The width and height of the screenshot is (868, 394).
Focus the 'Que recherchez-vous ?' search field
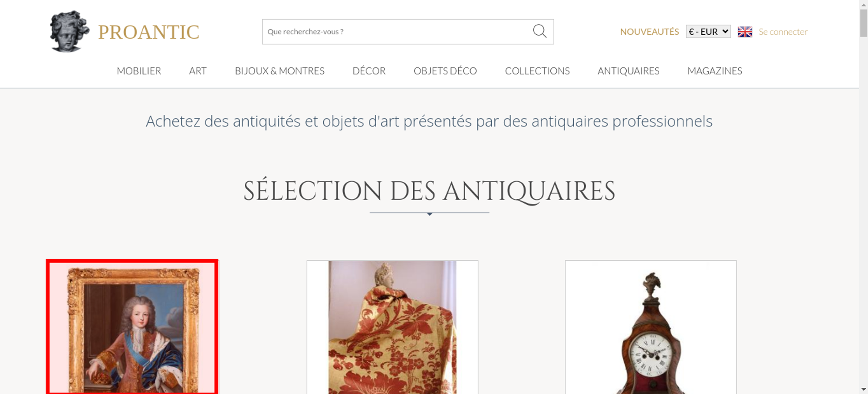[x=397, y=32]
